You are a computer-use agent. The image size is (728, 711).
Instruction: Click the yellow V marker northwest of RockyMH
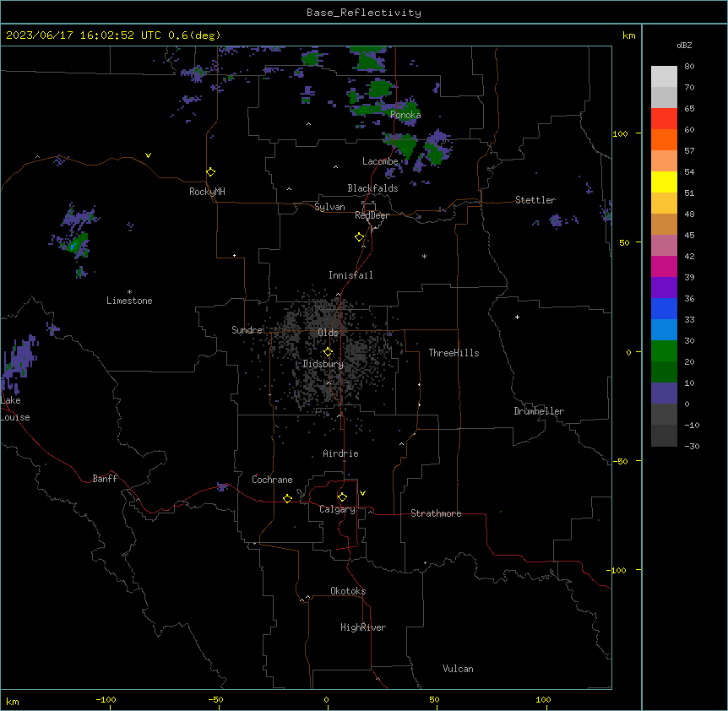pos(148,155)
